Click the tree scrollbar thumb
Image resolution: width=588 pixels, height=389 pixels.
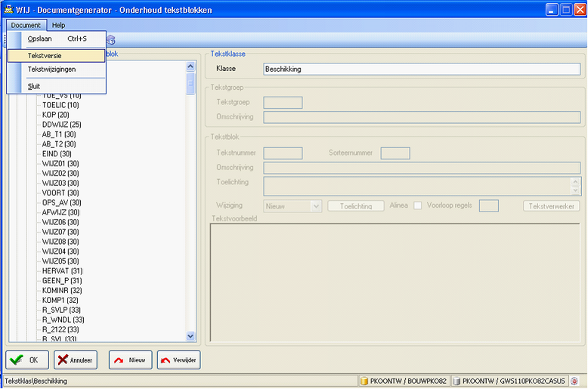pyautogui.click(x=190, y=83)
